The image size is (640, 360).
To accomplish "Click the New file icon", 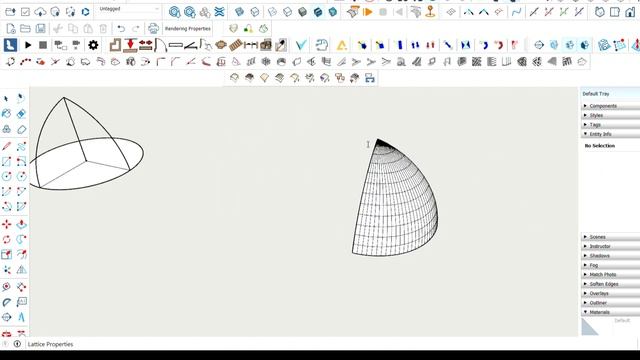I will click(x=11, y=29).
